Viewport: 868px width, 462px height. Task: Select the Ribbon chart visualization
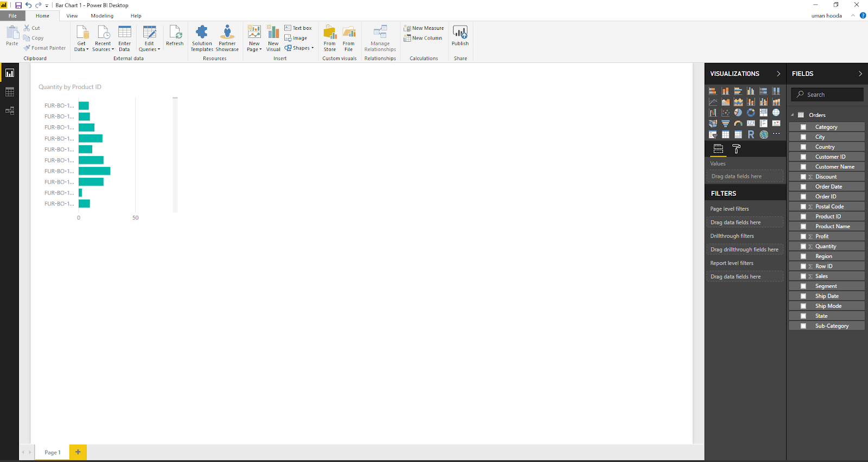point(776,102)
